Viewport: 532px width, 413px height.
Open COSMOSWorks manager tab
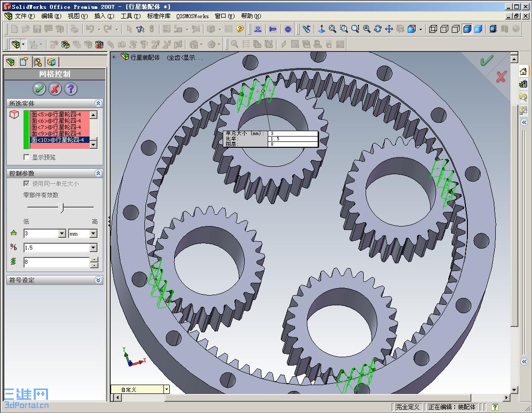51,62
